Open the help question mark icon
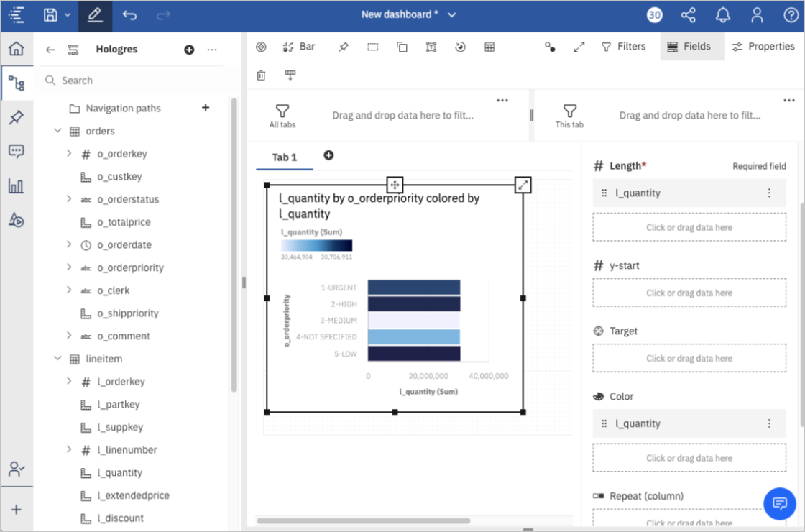This screenshot has height=532, width=805. point(791,15)
